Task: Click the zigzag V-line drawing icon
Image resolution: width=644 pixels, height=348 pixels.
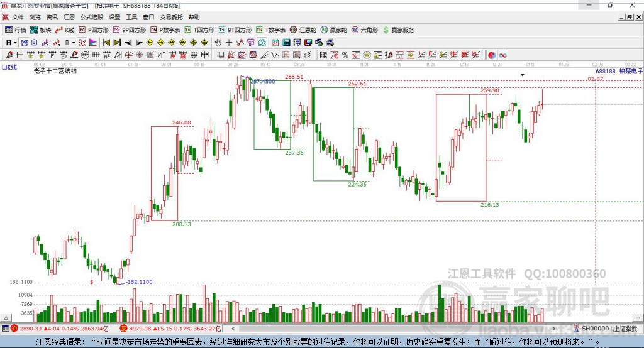Action: pyautogui.click(x=275, y=55)
